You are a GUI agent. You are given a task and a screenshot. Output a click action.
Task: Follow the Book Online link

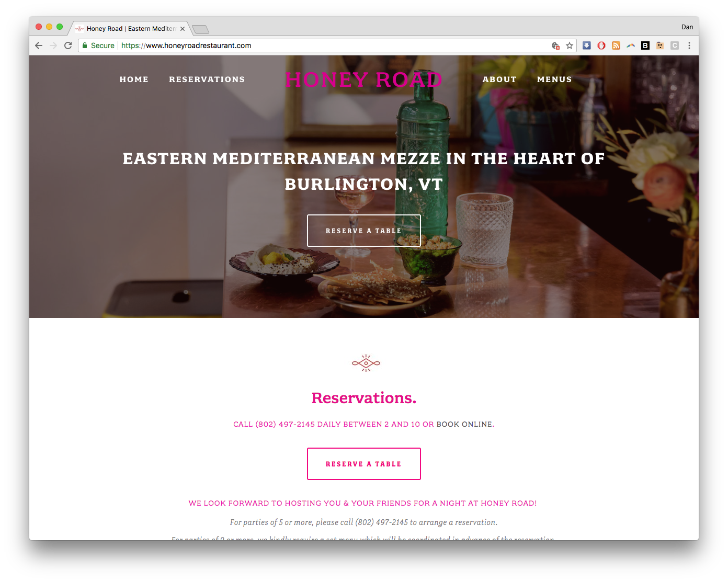click(464, 424)
